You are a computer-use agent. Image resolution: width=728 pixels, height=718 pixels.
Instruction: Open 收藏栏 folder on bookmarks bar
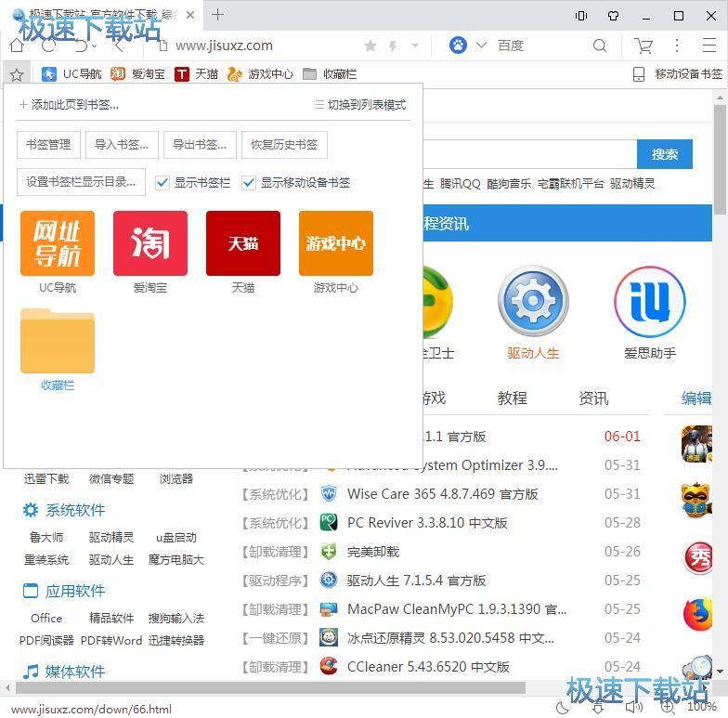tap(330, 74)
